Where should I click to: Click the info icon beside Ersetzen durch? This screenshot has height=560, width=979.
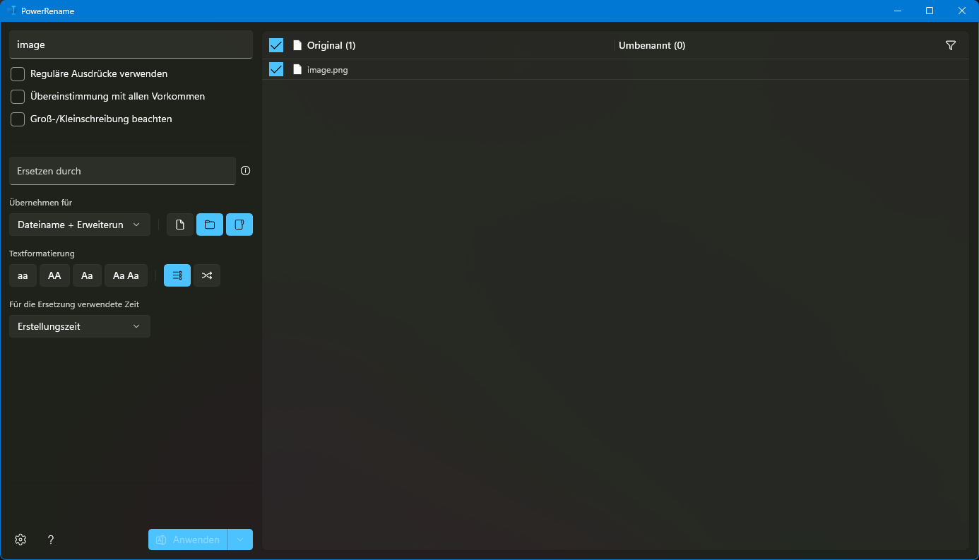pyautogui.click(x=246, y=171)
